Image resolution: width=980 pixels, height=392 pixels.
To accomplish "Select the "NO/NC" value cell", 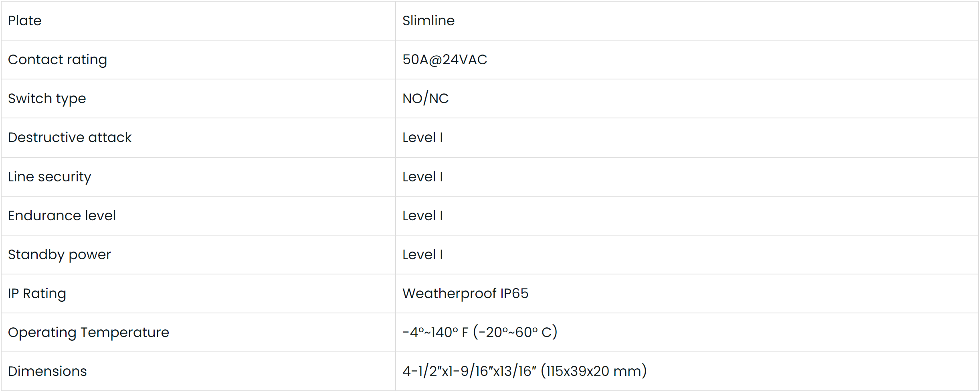I will point(425,99).
